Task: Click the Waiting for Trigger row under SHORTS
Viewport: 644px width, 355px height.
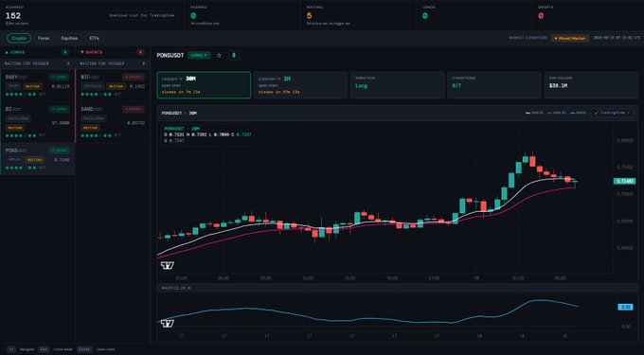Action: tap(113, 63)
